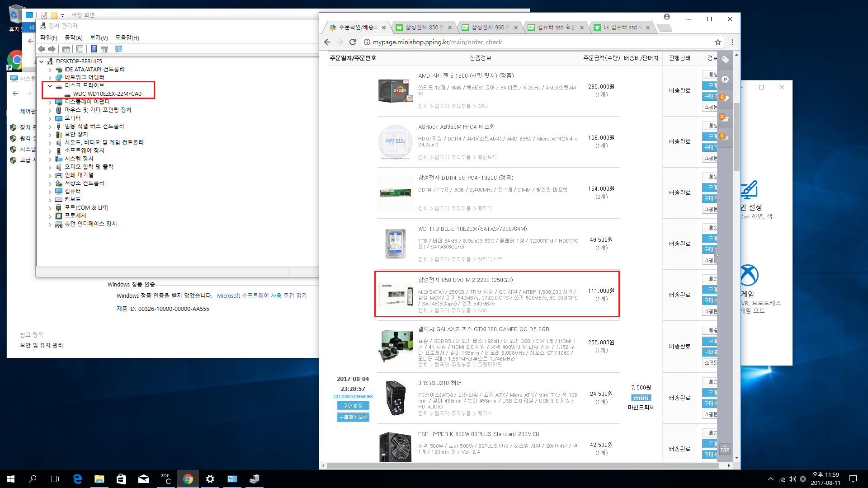The width and height of the screenshot is (868, 488).
Task: Expand 휴먼 인터페이스 장치 node
Action: pyautogui.click(x=50, y=224)
